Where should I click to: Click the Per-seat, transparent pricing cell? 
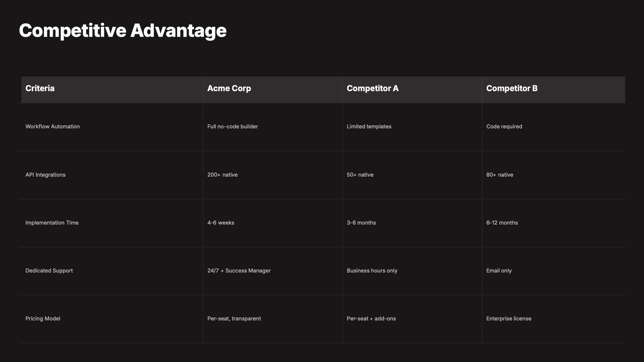(234, 319)
